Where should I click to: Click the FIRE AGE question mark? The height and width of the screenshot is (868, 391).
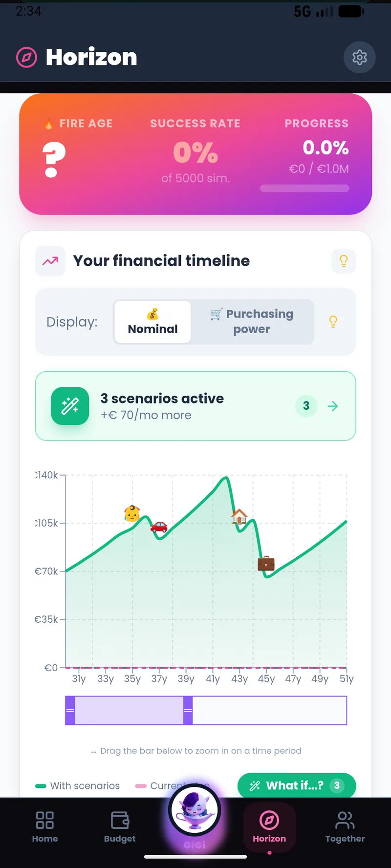(x=53, y=156)
